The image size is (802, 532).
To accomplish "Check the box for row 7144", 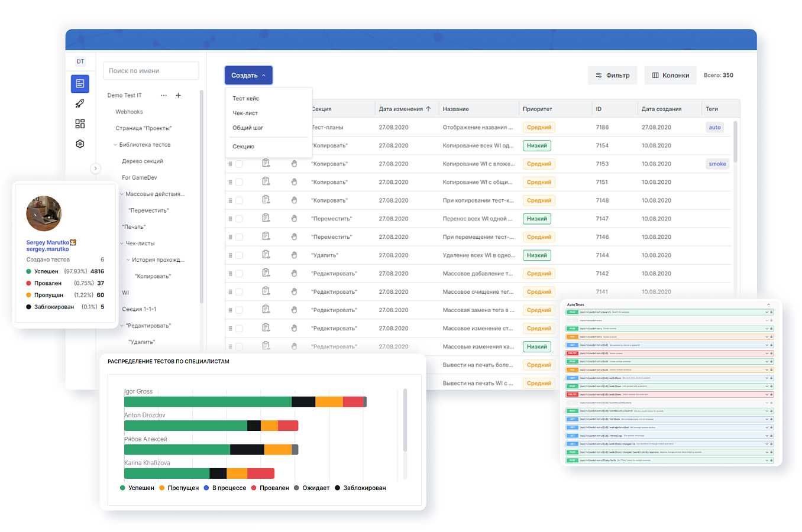I will point(239,255).
